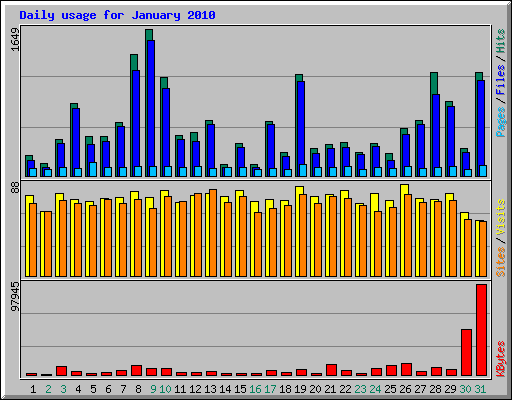Click day label "8"

[138, 389]
